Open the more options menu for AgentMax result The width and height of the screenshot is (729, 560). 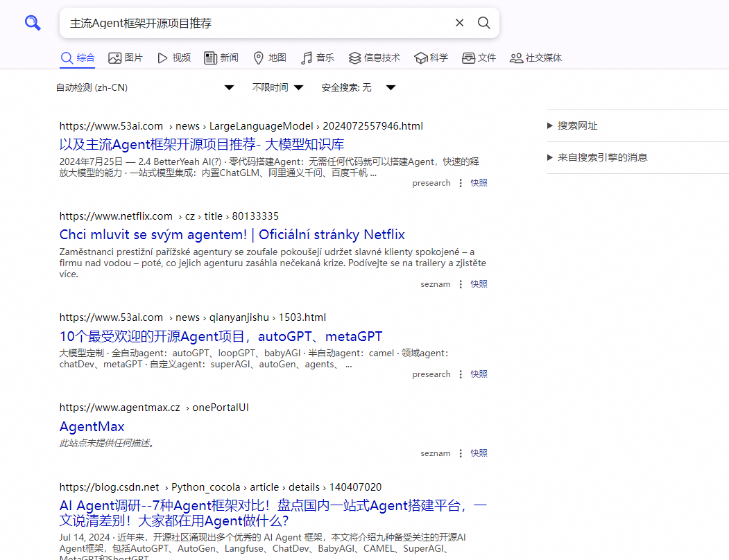pyautogui.click(x=461, y=453)
